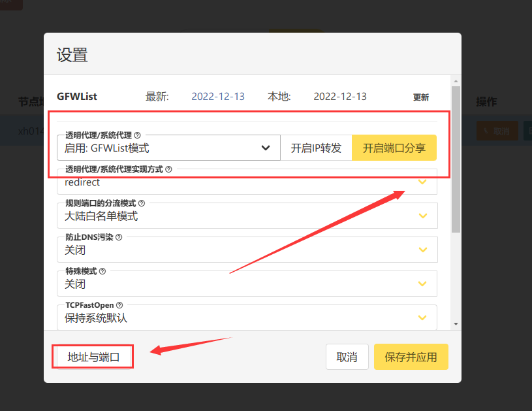Click help icon beside 防止DNS污染

click(119, 237)
